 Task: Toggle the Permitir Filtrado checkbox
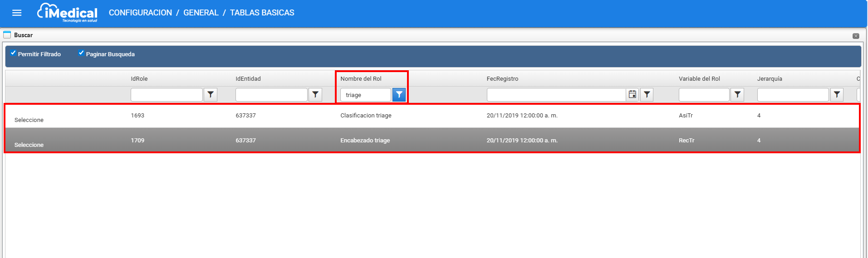click(x=13, y=53)
